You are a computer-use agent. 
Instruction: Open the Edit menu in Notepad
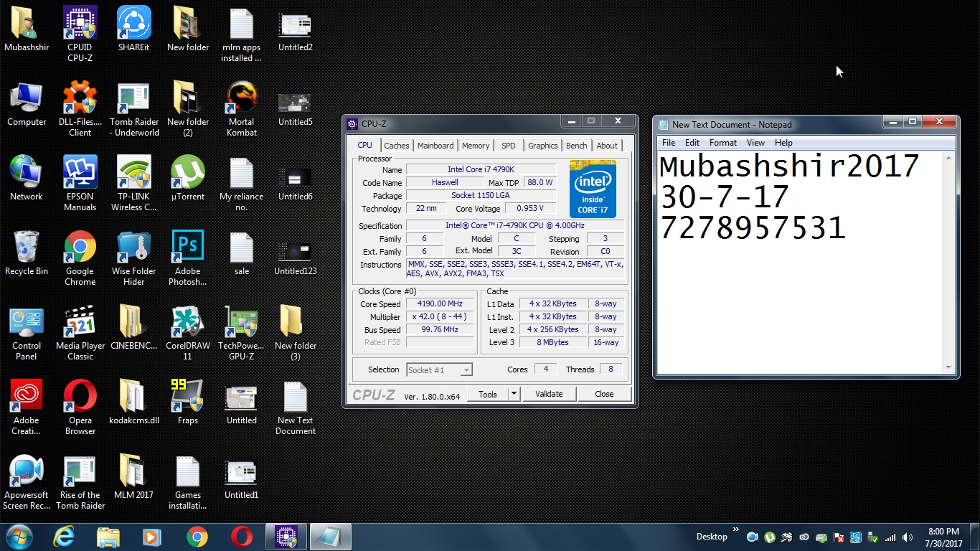[x=692, y=143]
